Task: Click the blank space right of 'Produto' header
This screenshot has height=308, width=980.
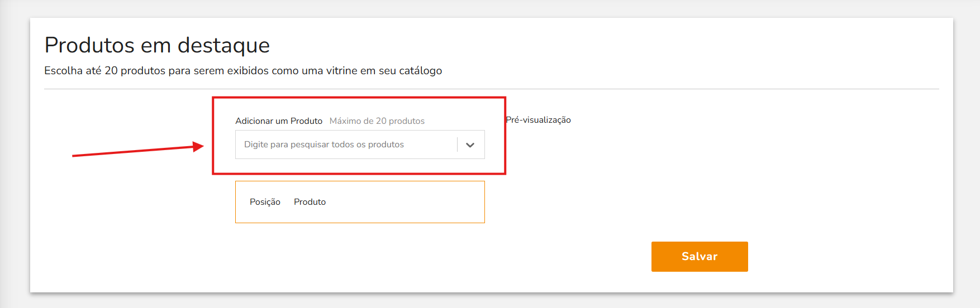Action: 402,202
